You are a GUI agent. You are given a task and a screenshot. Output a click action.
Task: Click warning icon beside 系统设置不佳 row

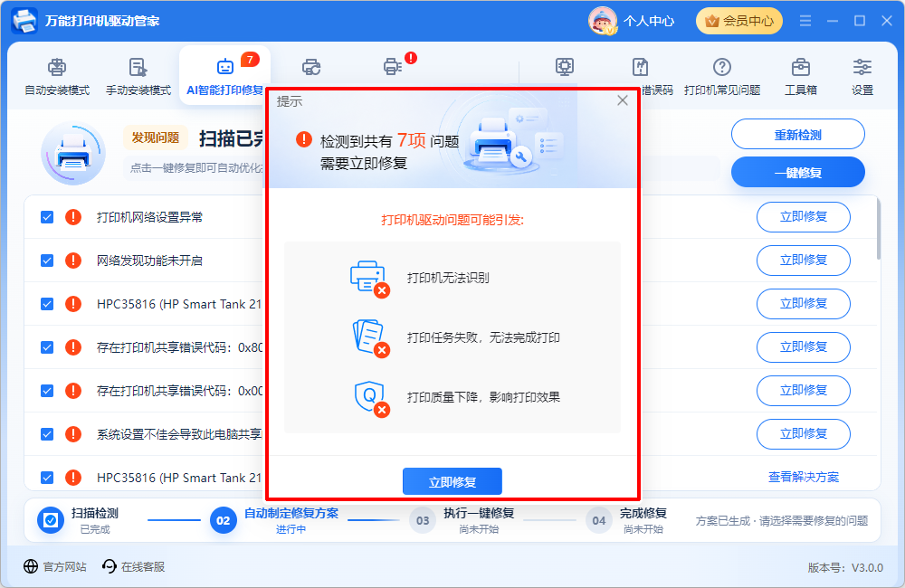click(73, 434)
